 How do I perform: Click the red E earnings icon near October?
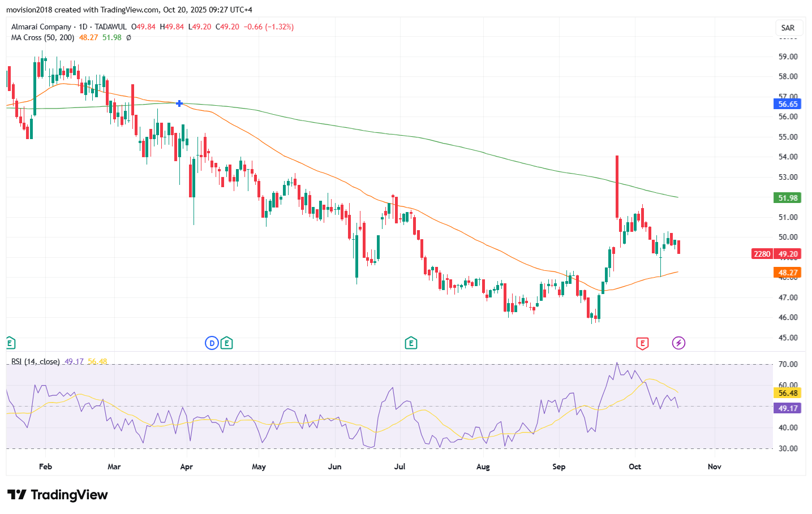pos(642,343)
